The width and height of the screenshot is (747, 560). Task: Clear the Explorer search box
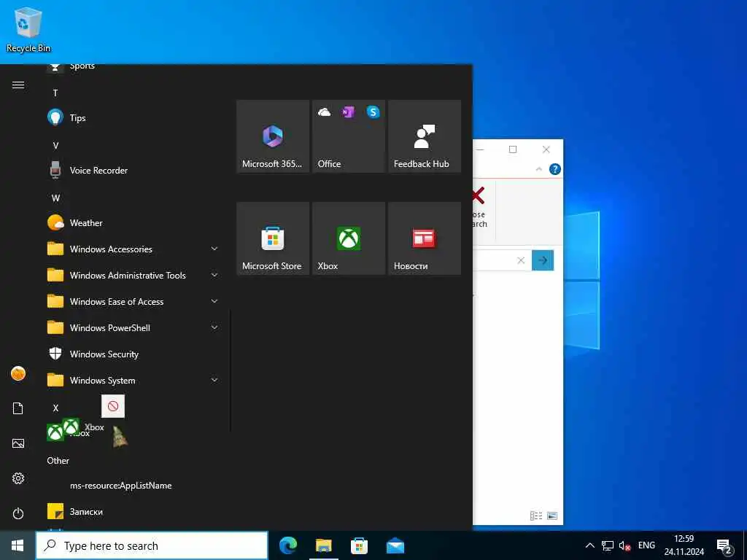click(521, 260)
